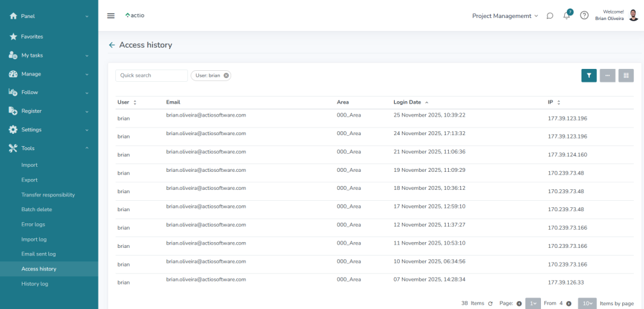Go back using the arrow beside Access history
This screenshot has width=644, height=309.
point(111,45)
